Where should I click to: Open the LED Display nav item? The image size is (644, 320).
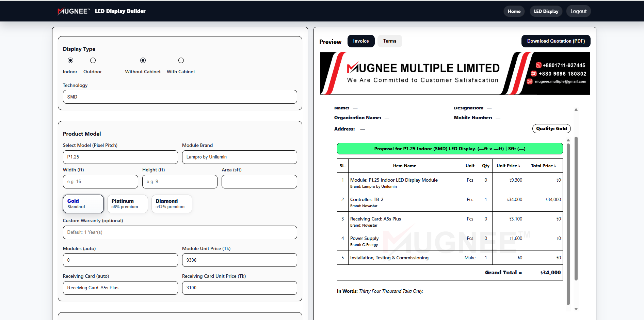click(x=546, y=11)
